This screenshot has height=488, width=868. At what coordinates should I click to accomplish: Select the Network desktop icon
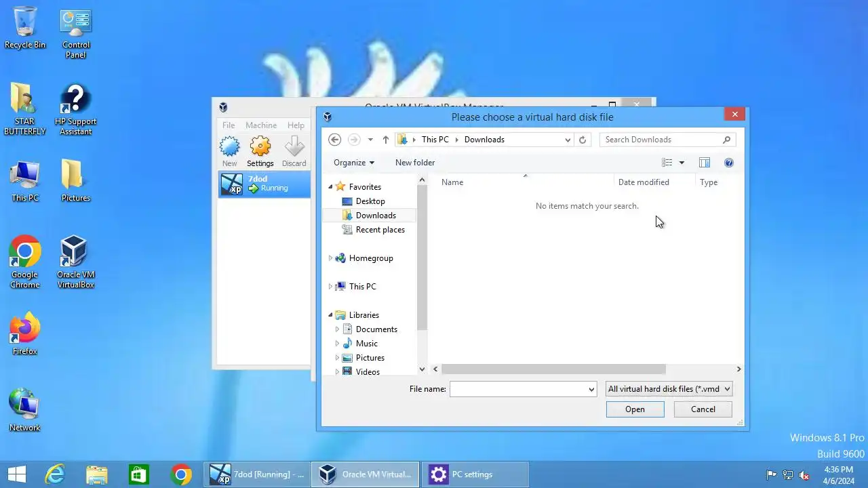pos(25,410)
